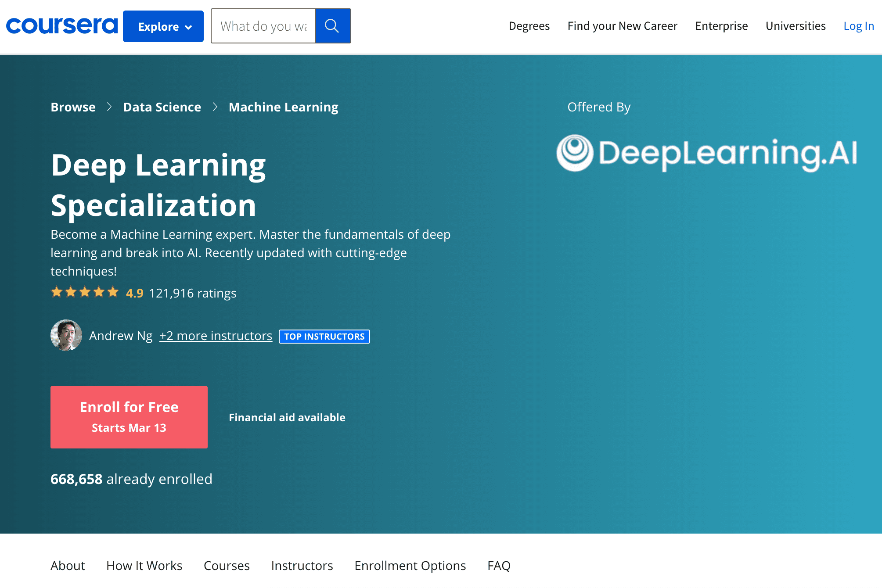Open the Machine Learning category
This screenshot has width=882, height=588.
point(284,107)
